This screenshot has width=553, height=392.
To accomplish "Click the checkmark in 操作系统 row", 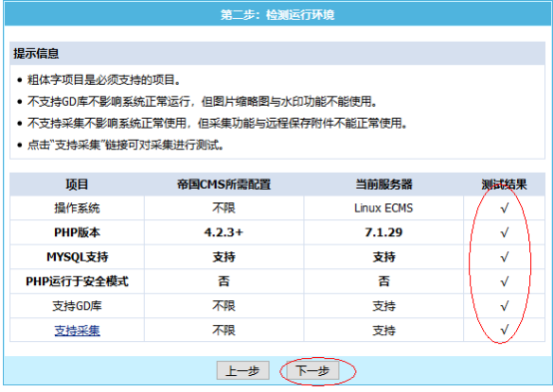I will point(505,208).
